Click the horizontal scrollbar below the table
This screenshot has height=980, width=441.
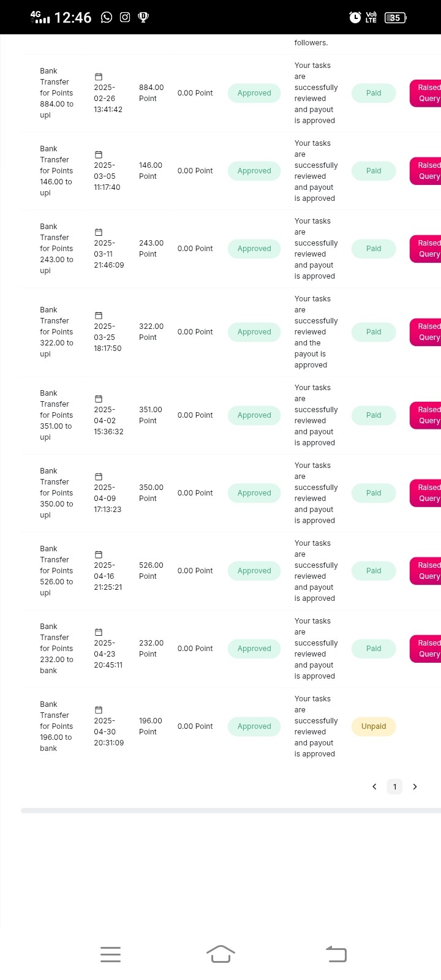[231, 810]
